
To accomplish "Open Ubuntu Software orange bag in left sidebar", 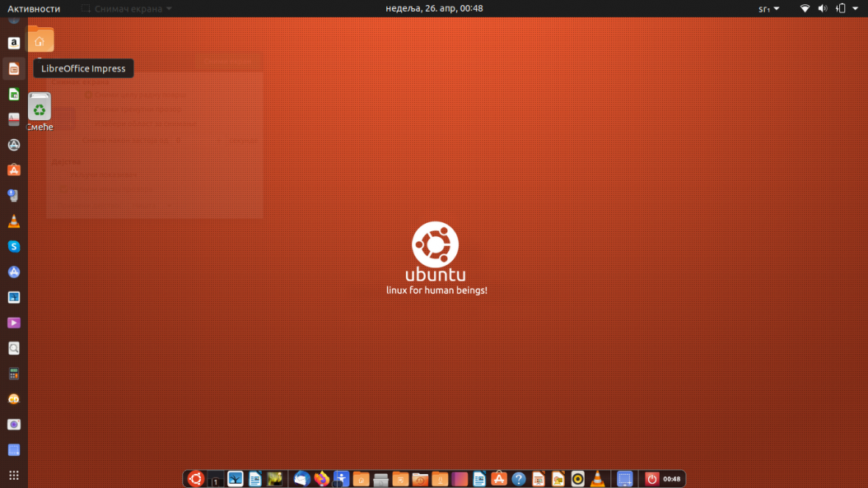I will click(x=14, y=170).
